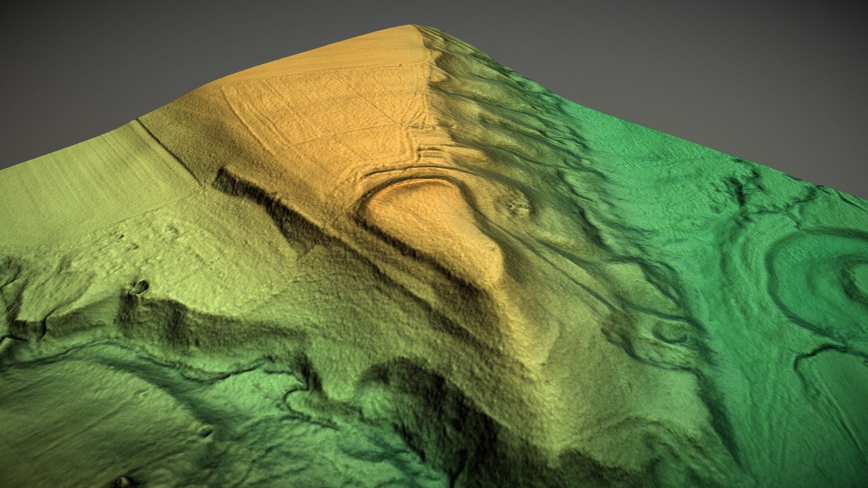Viewport: 868px width, 488px height.
Task: Click the rough ridged slope right of peak
Action: tap(488, 90)
